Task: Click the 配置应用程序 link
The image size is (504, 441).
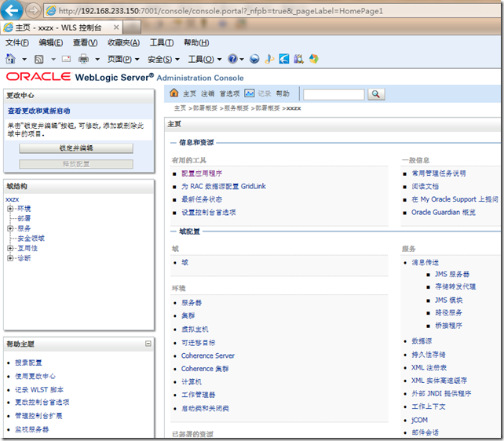Action: (202, 173)
